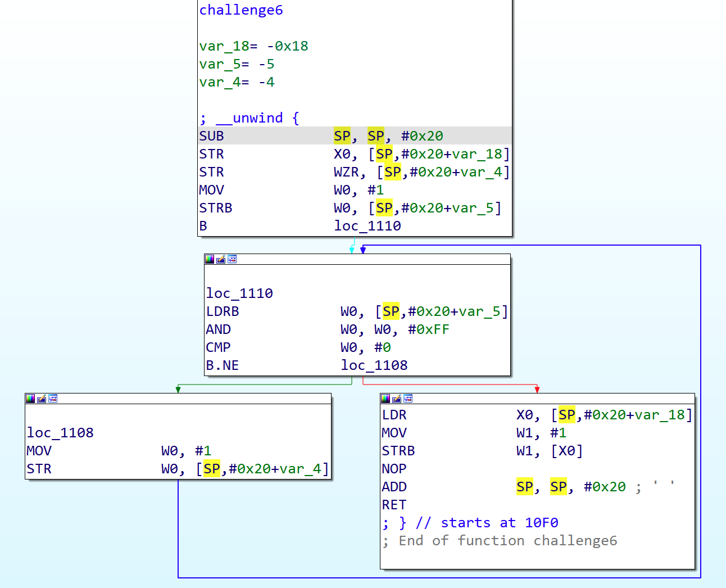Follow the B loc_1110 branch target
Viewport: 726px width, 588px height.
coord(367,226)
